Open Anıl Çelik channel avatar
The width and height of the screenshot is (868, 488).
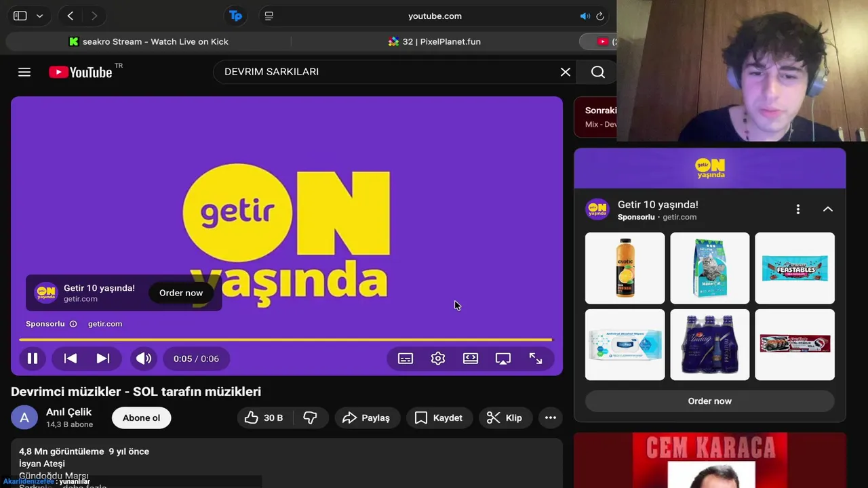point(24,418)
